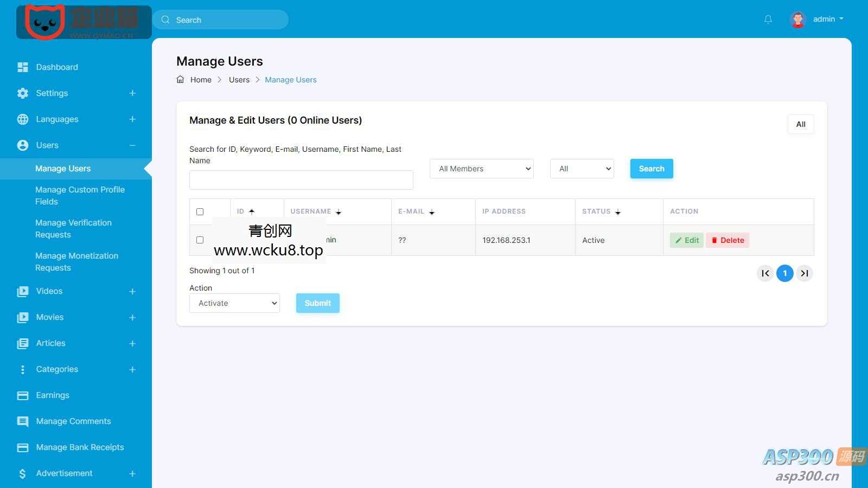
Task: Click the Home breadcrumb icon
Action: point(181,79)
